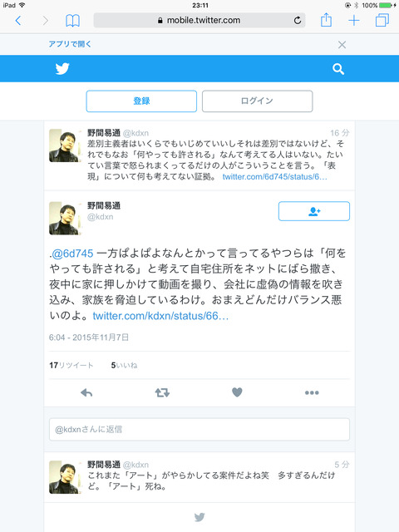Reply to the tweet with arrow icon
Viewport: 399px width, 532px height.
coord(86,392)
